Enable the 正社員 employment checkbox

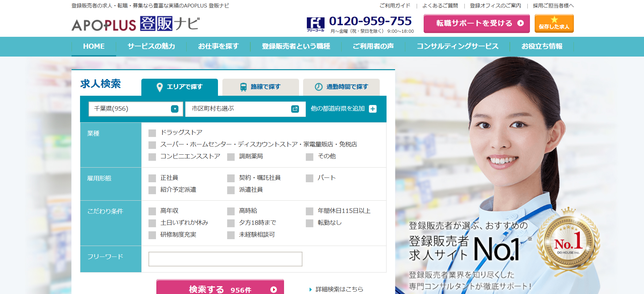click(x=152, y=178)
